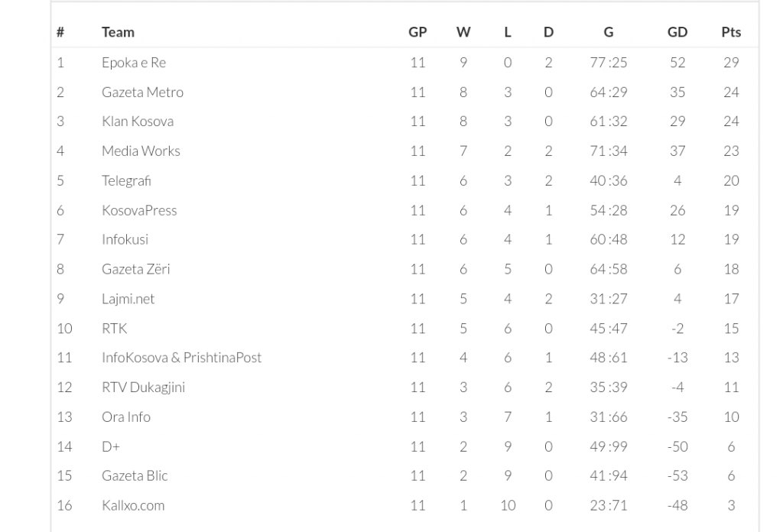Select Telegrafi in the standings

click(x=126, y=180)
